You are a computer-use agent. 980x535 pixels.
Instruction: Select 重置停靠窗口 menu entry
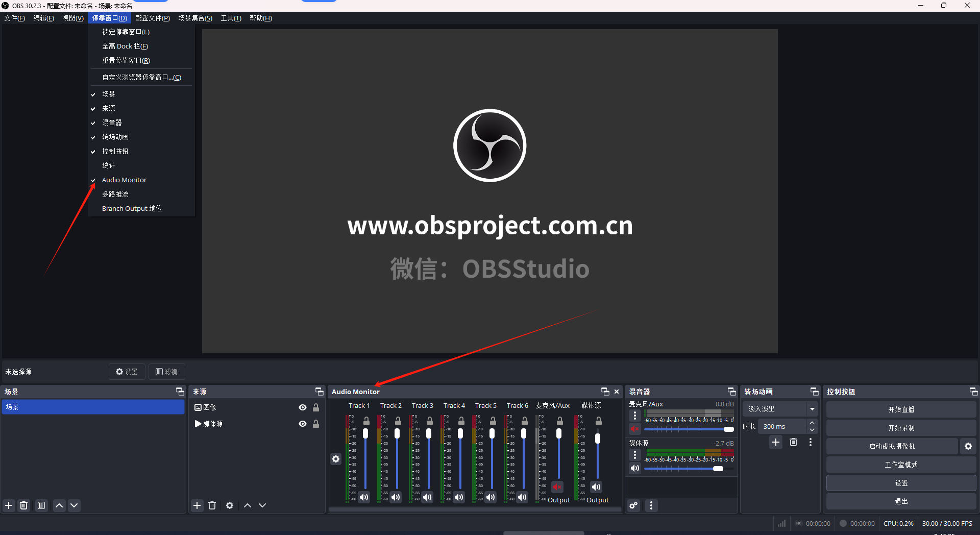[141, 60]
